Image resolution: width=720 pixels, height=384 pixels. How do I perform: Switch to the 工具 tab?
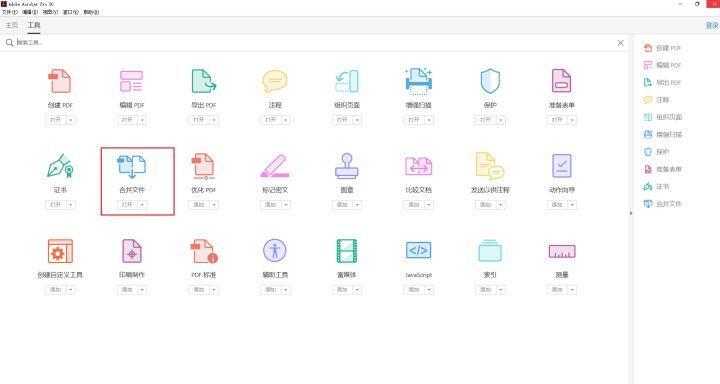[x=34, y=25]
